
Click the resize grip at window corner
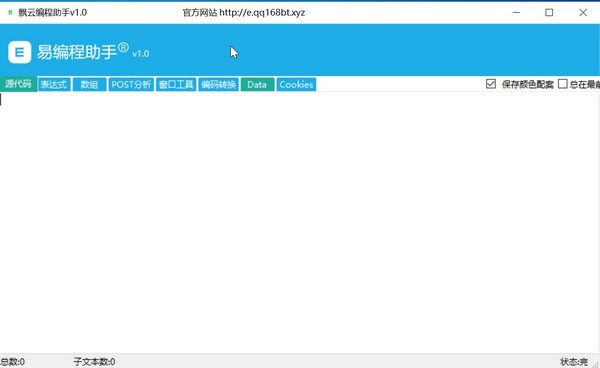pyautogui.click(x=596, y=364)
